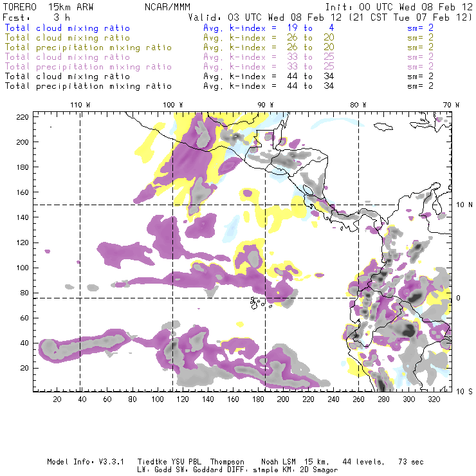Click the '10 S' latitude label
This screenshot has height=476, width=476.
[464, 392]
